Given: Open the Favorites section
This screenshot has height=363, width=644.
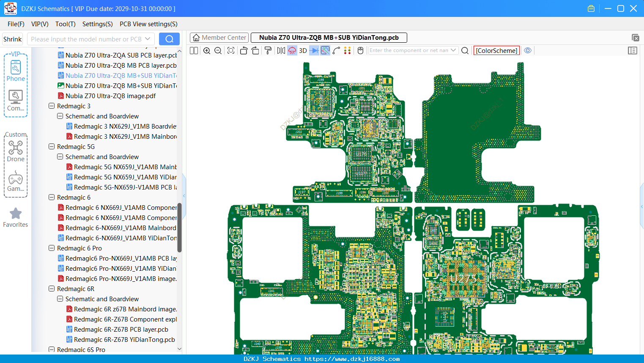Looking at the screenshot, I should pyautogui.click(x=16, y=217).
